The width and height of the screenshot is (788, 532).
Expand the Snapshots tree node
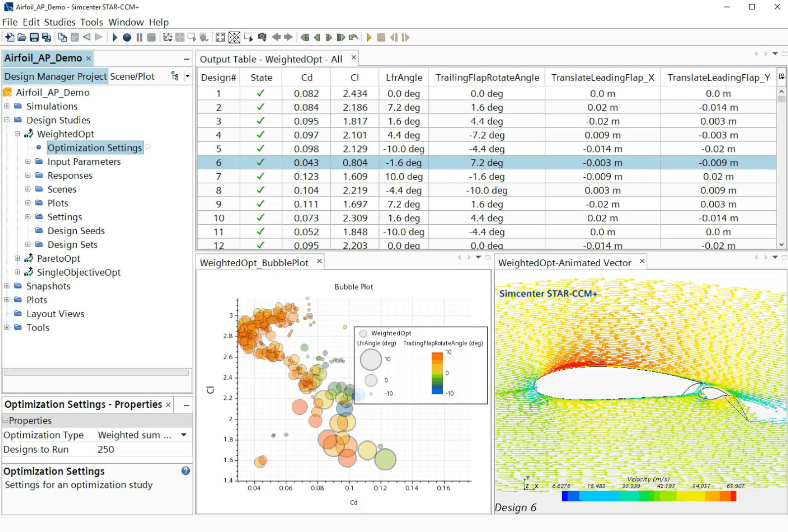click(7, 286)
